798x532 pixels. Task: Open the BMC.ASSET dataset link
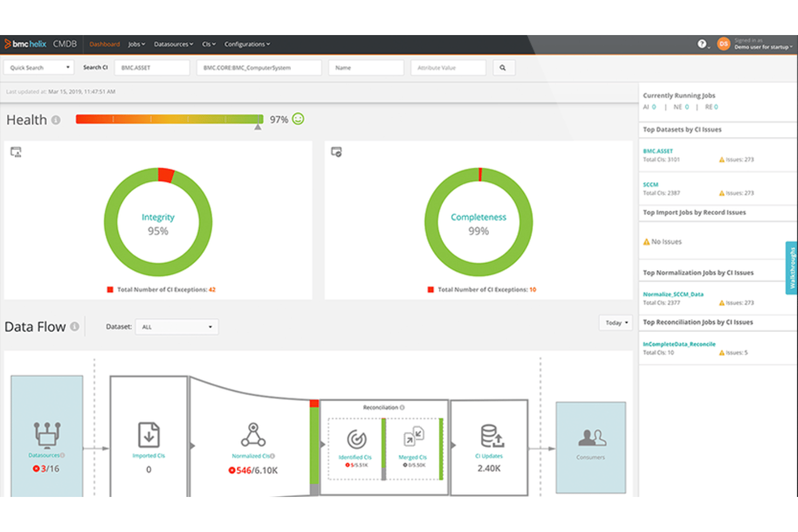(658, 151)
